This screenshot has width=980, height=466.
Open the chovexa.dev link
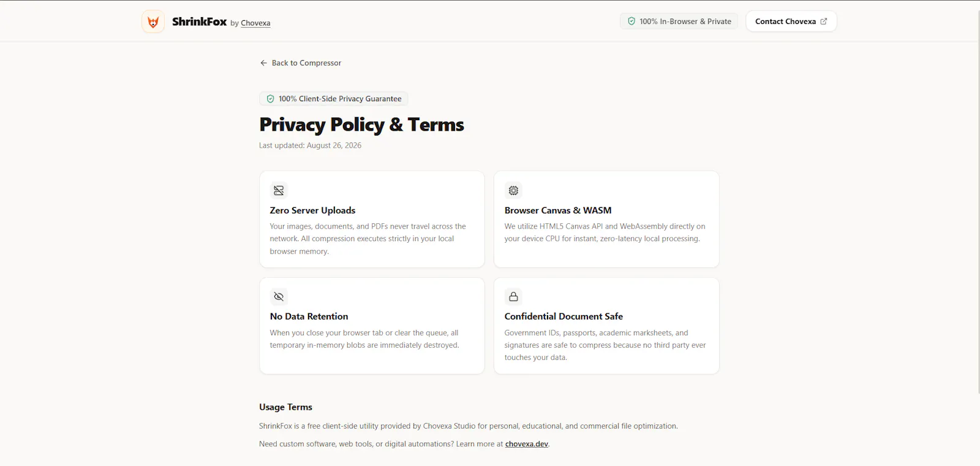click(x=527, y=444)
